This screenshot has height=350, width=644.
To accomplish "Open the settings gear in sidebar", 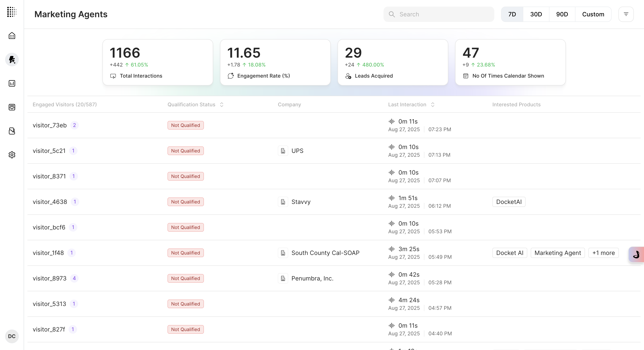I will click(x=12, y=155).
